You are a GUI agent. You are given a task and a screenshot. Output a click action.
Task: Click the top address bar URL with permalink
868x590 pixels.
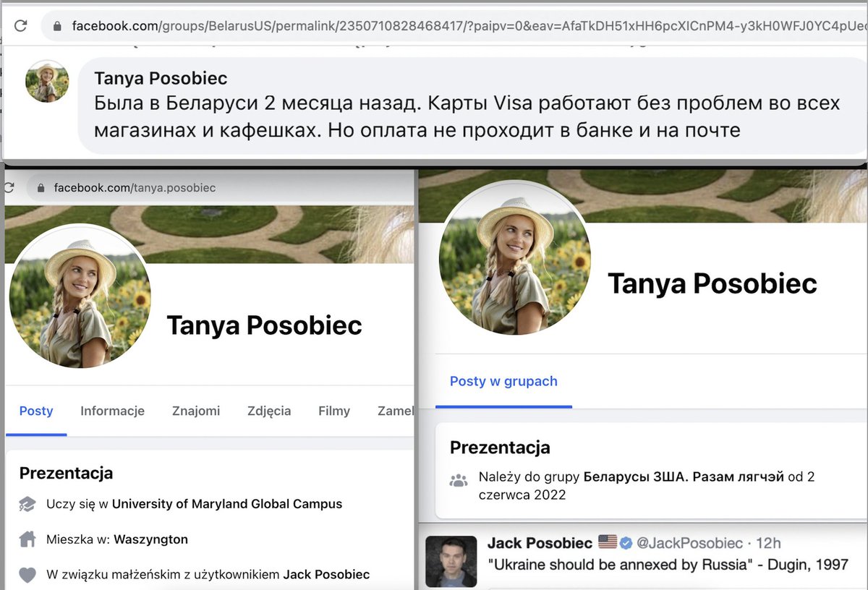click(469, 26)
